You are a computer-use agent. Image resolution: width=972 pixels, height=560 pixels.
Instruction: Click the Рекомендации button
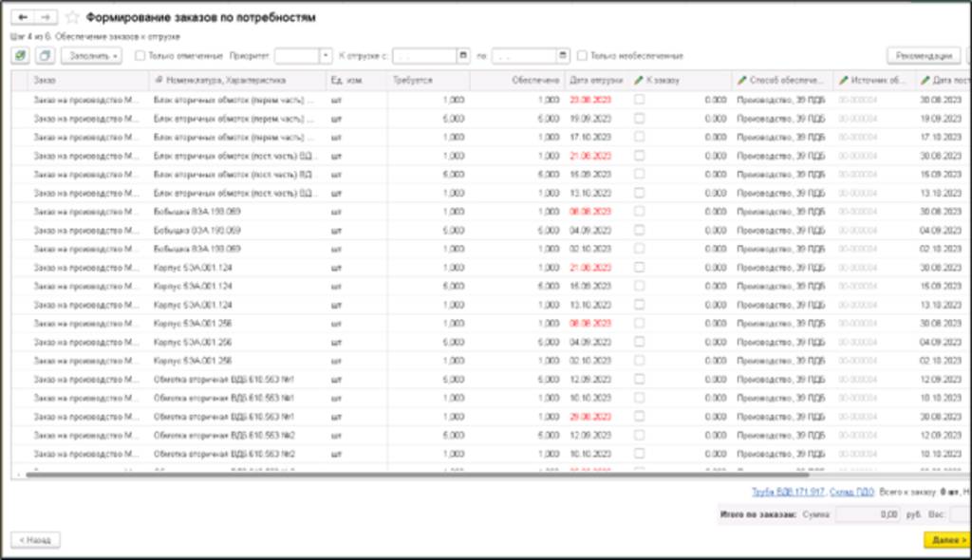click(x=923, y=56)
